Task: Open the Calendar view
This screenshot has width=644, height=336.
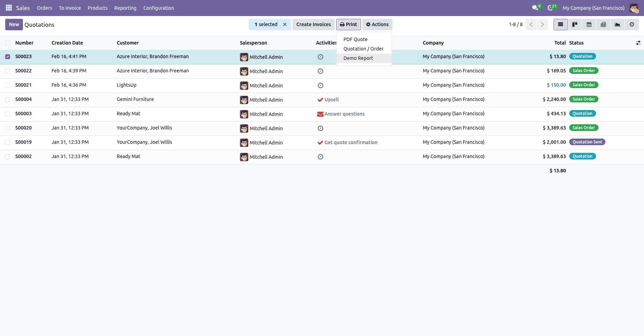Action: (x=589, y=24)
